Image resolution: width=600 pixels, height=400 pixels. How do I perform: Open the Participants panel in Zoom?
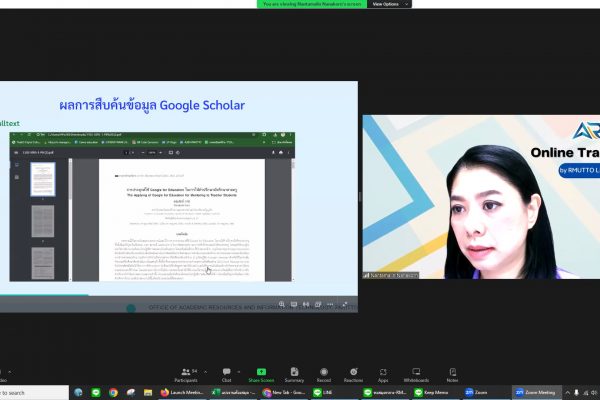(186, 375)
